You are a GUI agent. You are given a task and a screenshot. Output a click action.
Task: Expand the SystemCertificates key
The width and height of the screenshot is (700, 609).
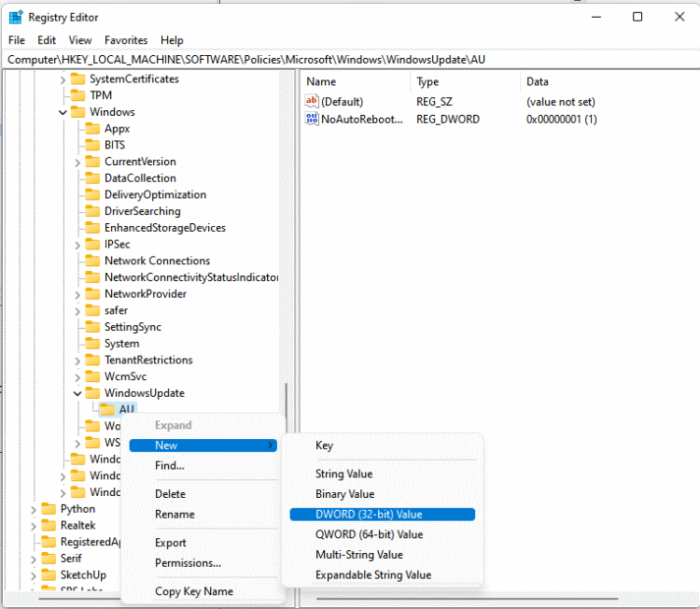[63, 80]
